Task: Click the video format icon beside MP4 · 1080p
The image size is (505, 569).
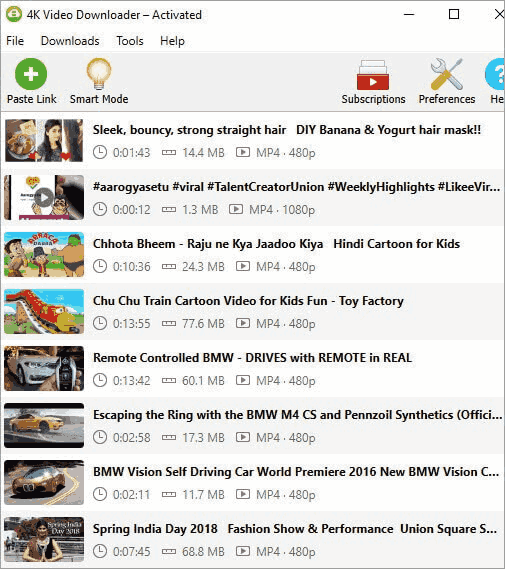Action: [x=236, y=209]
